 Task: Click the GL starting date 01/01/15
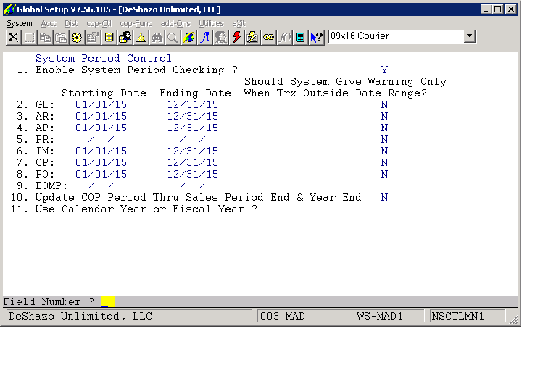101,105
